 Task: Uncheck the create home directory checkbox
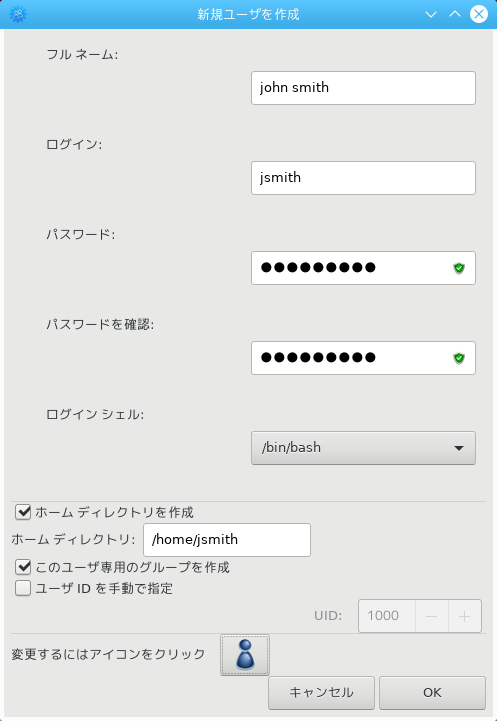[23, 512]
